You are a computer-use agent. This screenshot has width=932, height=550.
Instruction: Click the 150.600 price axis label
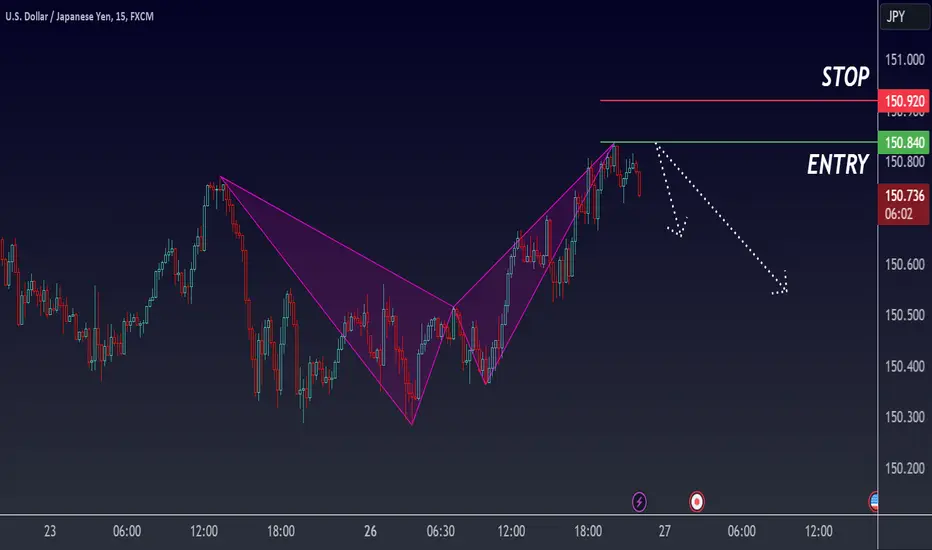(x=905, y=264)
